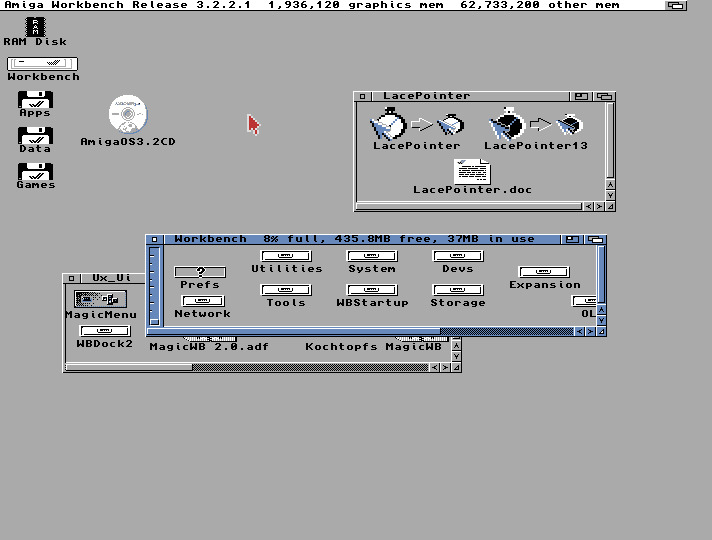This screenshot has width=712, height=540.
Task: Open the System drawer
Action: (372, 256)
